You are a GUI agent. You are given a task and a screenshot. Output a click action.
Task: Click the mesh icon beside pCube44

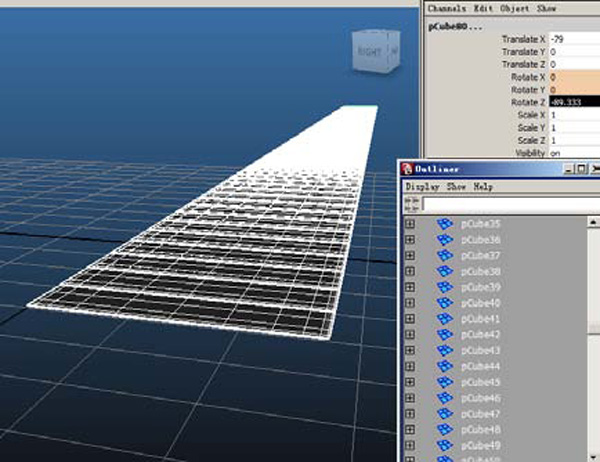tap(445, 366)
